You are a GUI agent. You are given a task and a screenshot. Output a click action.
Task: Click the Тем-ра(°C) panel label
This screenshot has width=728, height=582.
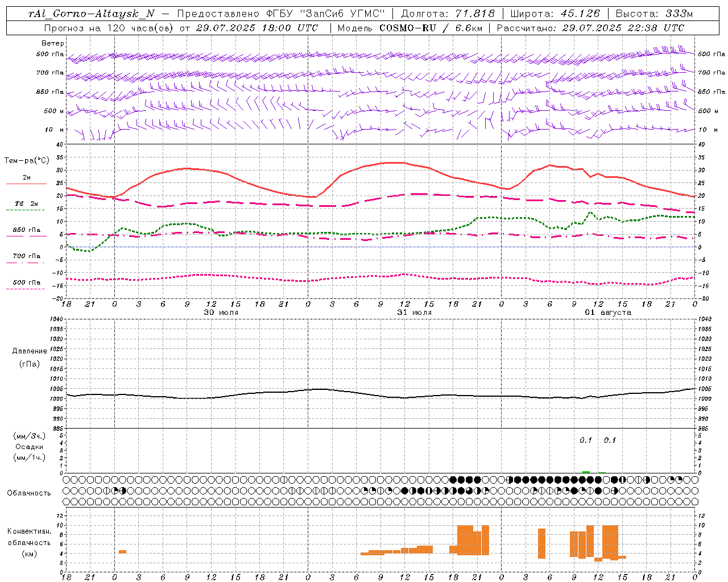click(27, 161)
